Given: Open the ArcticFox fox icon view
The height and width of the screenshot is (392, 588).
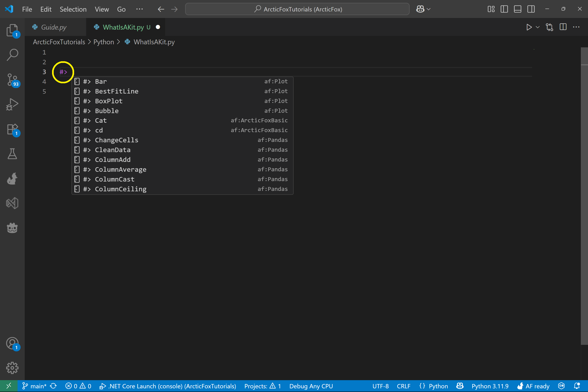Looking at the screenshot, I should [x=12, y=178].
